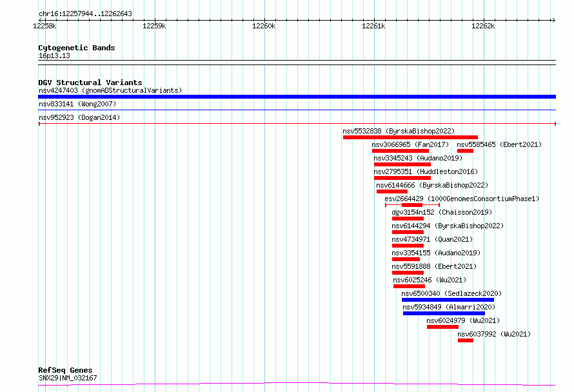Click the 12259k ruler tick label

coord(154,26)
